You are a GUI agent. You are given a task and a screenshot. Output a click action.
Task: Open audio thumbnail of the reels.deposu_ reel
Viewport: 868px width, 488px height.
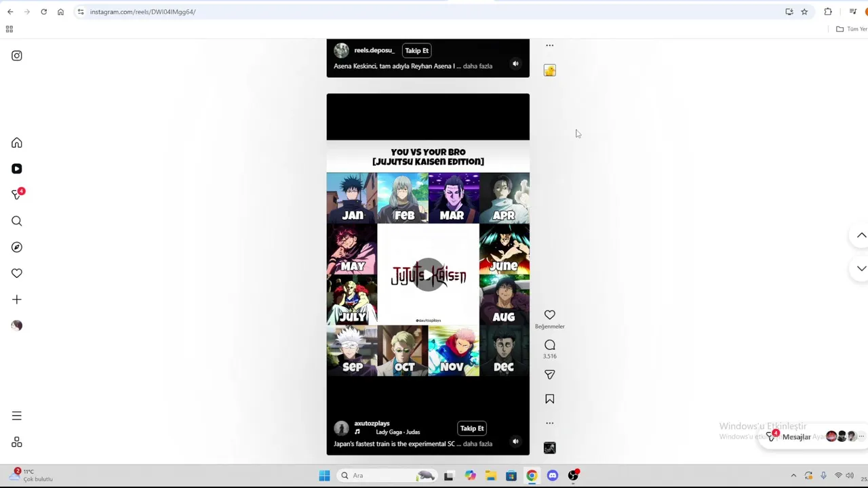pyautogui.click(x=550, y=70)
